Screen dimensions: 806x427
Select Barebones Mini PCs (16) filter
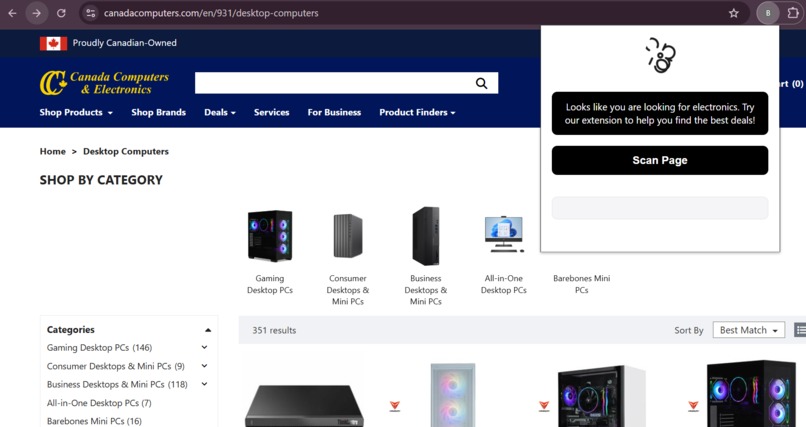tap(94, 421)
